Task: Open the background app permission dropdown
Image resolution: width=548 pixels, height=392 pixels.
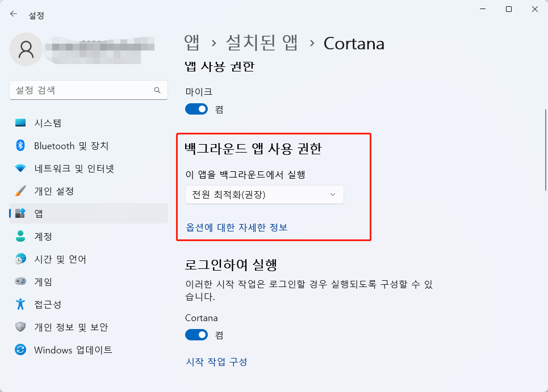Action: click(265, 195)
